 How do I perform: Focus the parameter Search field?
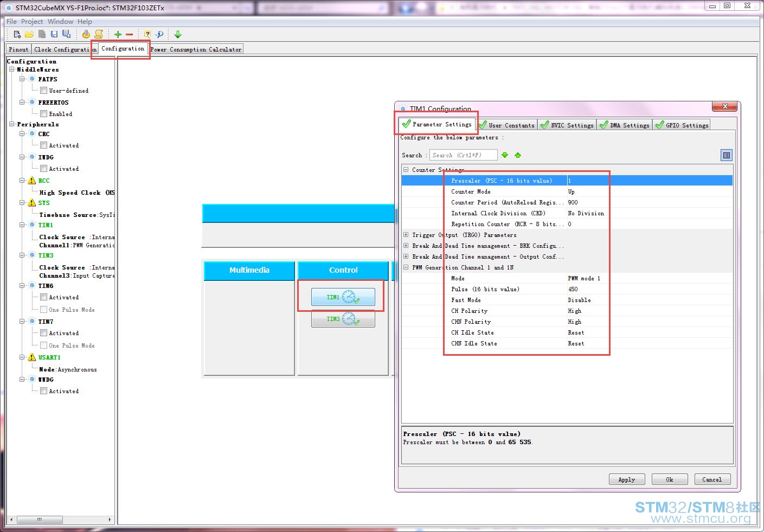coord(463,155)
